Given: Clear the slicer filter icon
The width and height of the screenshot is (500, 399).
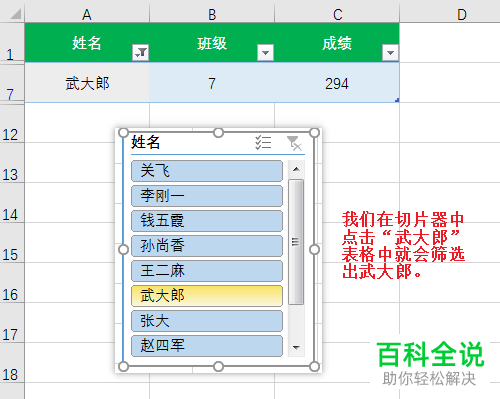Looking at the screenshot, I should click(x=294, y=143).
